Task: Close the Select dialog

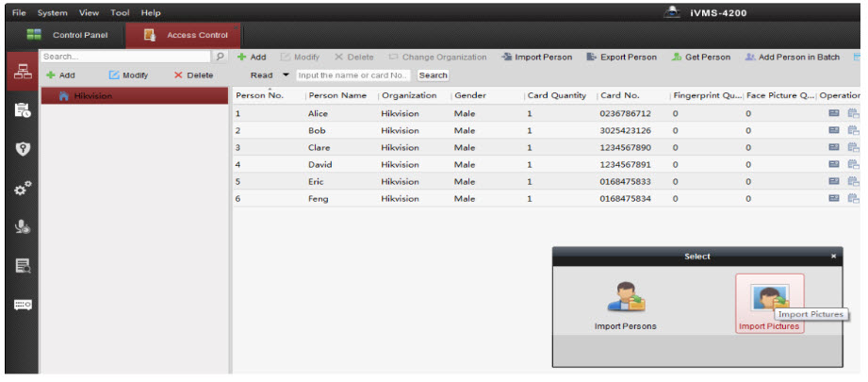Action: 833,256
